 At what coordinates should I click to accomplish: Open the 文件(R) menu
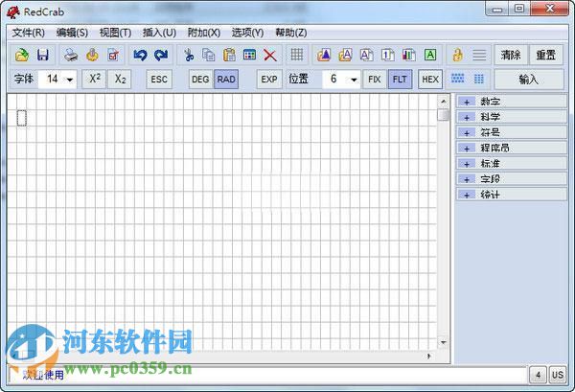[x=28, y=33]
